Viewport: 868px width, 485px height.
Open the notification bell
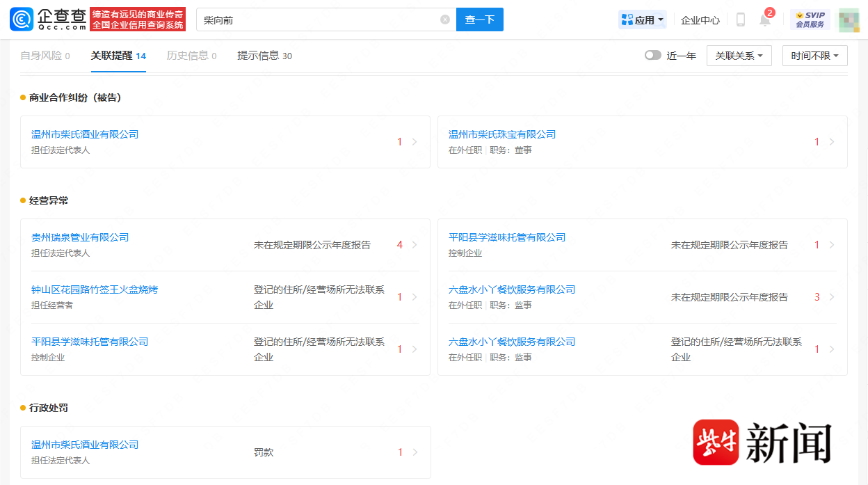pyautogui.click(x=765, y=19)
